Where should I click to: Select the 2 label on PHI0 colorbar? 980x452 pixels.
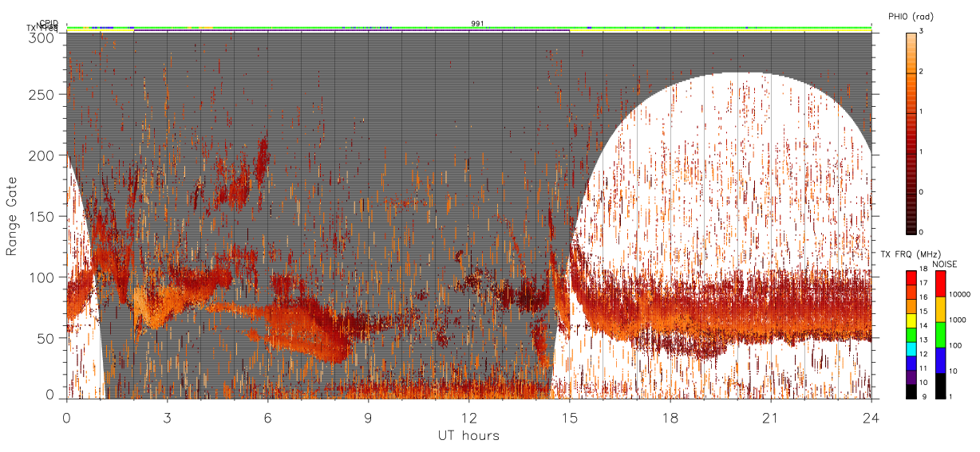[x=921, y=73]
